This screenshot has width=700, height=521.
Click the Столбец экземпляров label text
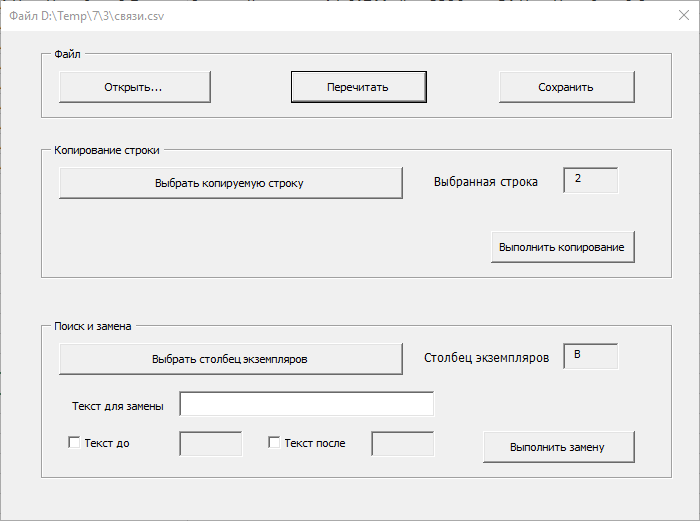[487, 358]
